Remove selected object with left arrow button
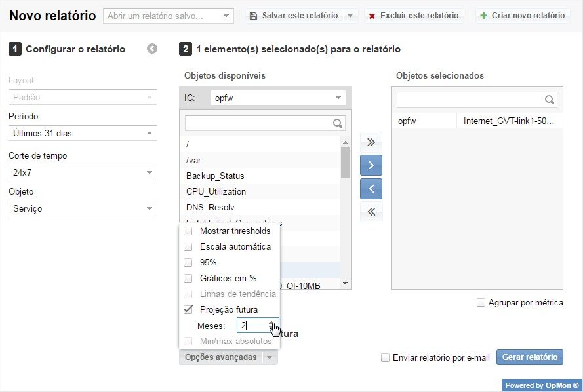 pos(371,189)
